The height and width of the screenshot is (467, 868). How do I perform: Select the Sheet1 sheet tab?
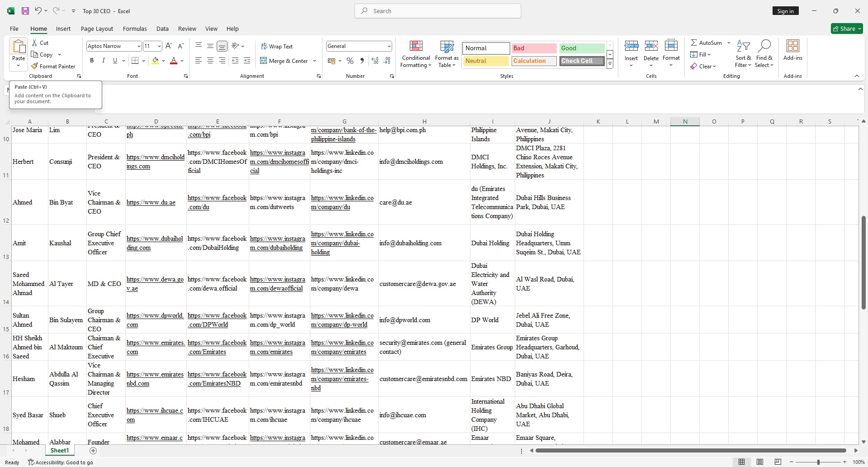click(60, 450)
